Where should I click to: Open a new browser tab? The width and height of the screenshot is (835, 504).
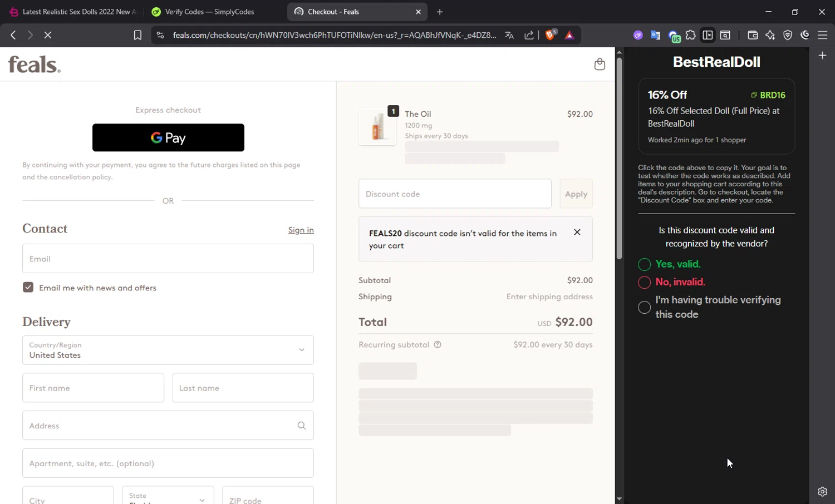click(x=440, y=12)
